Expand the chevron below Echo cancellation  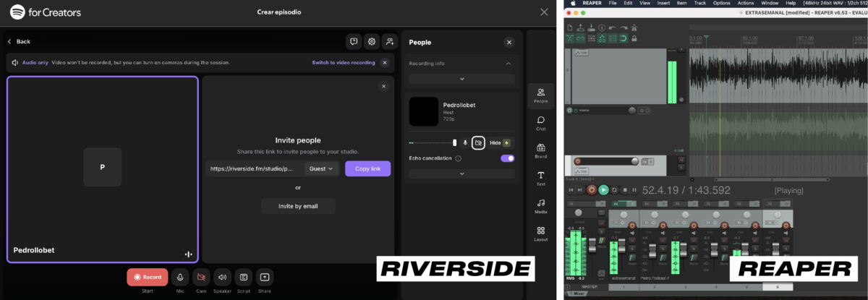(461, 173)
